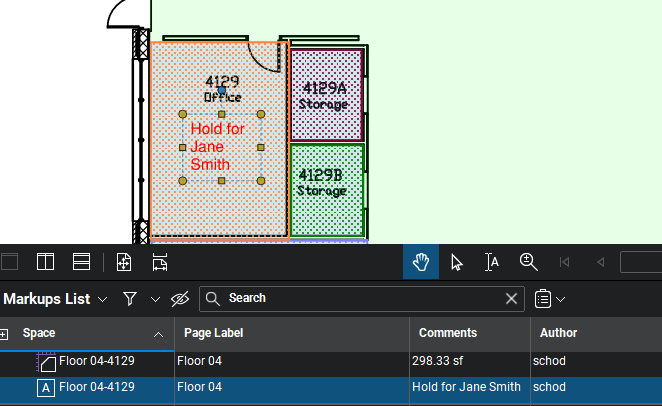662x406 pixels.
Task: Select the arrow Select tool
Action: (456, 262)
